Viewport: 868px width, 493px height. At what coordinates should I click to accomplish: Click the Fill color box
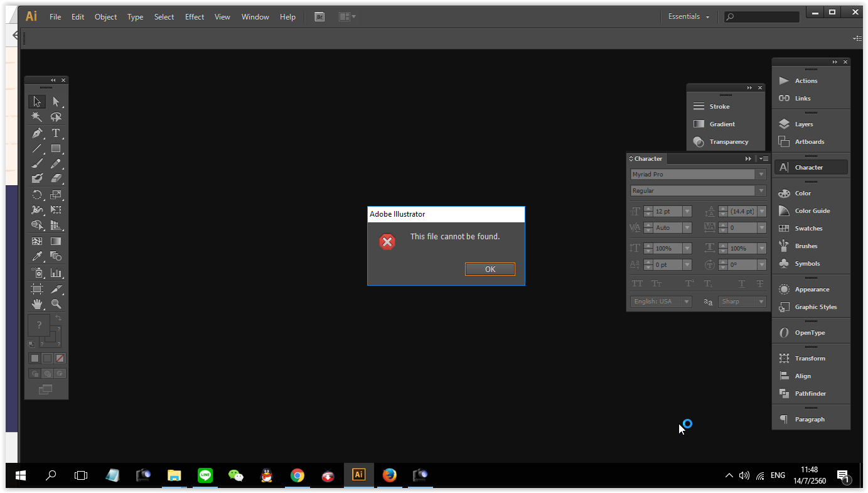38,325
